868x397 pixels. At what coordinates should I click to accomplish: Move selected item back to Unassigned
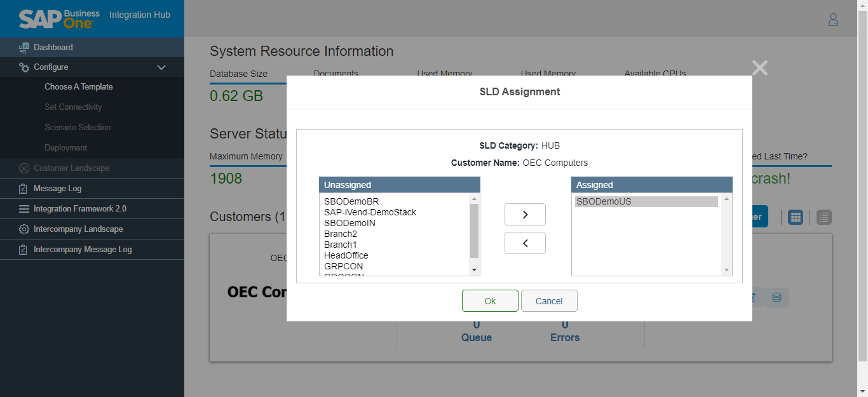(x=525, y=243)
